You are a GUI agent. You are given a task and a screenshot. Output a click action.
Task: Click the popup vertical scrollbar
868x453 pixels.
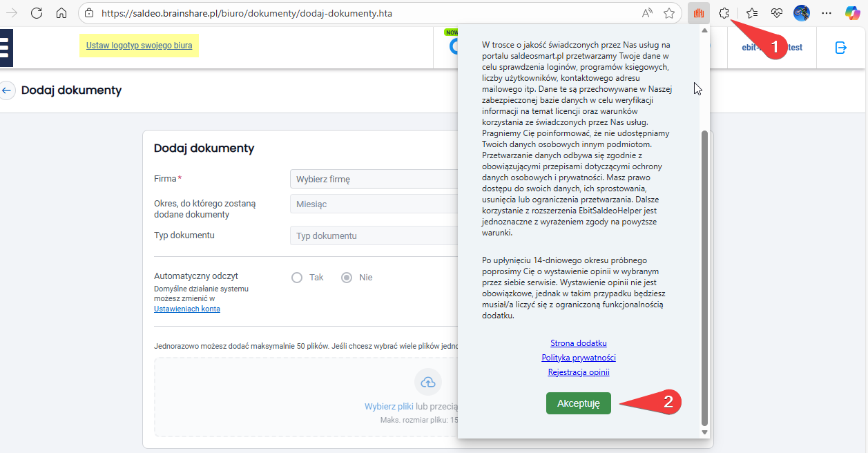[x=704, y=276]
